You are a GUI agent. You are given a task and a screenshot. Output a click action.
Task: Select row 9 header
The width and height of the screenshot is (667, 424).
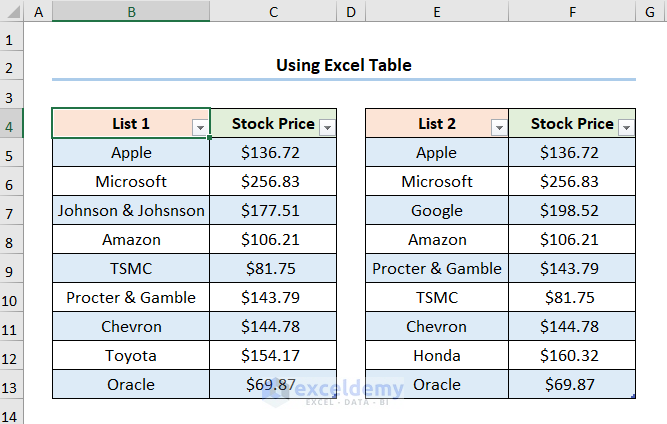point(12,269)
